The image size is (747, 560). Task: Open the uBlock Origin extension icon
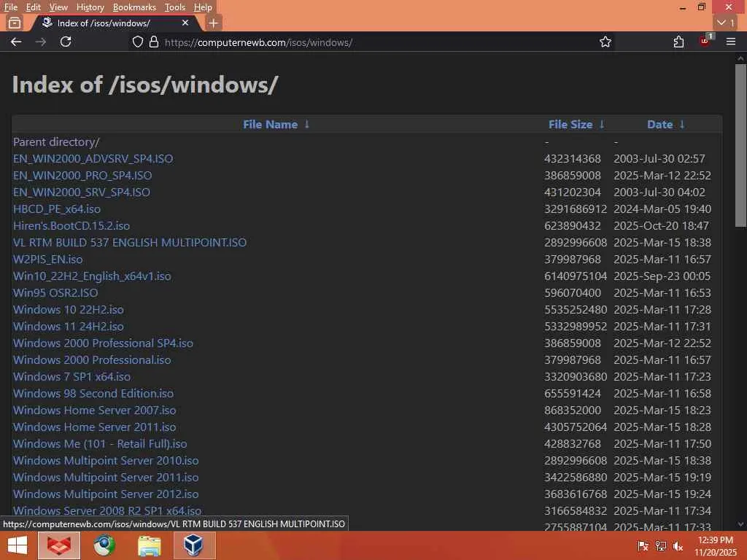point(705,41)
